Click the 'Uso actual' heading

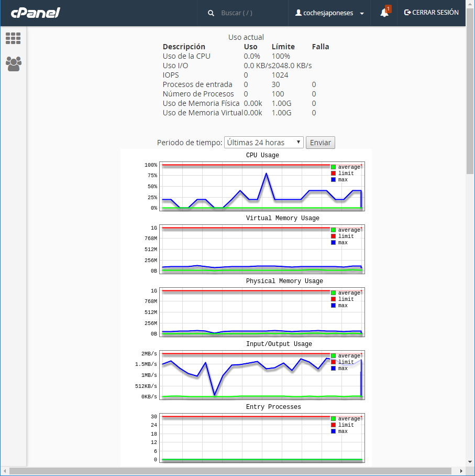(246, 37)
